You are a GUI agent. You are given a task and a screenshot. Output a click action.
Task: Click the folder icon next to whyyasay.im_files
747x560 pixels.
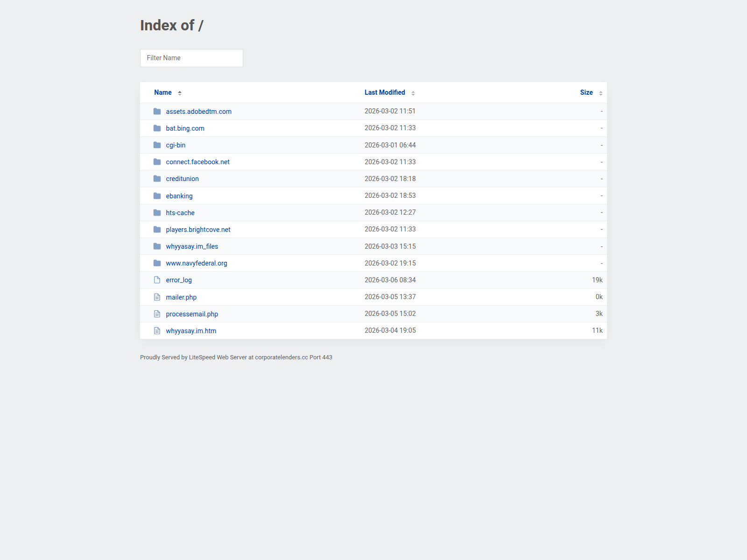point(157,246)
